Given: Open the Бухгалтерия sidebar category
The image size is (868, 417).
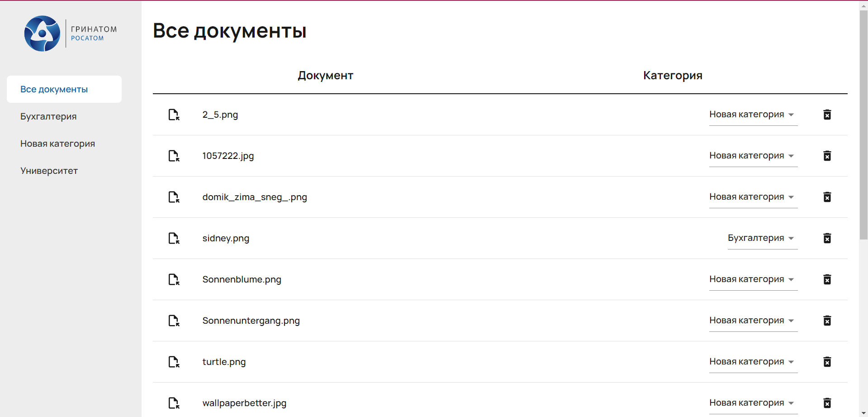Looking at the screenshot, I should (x=48, y=116).
